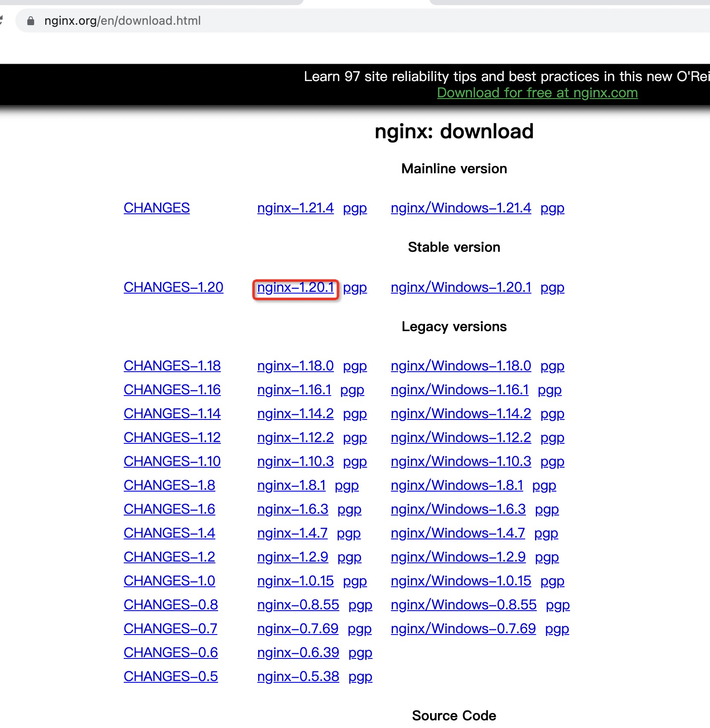The width and height of the screenshot is (710, 728).
Task: Open pgp signature for nginx-1.12.2
Action: coord(355,437)
